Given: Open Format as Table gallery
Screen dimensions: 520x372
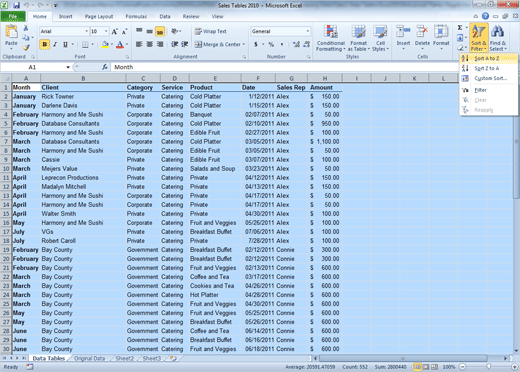Looking at the screenshot, I should [359, 38].
